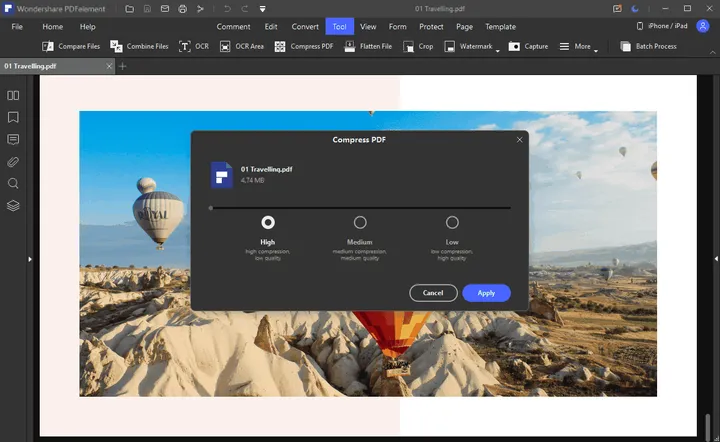Open the search panel in sidebar
The height and width of the screenshot is (442, 720).
pyautogui.click(x=13, y=183)
